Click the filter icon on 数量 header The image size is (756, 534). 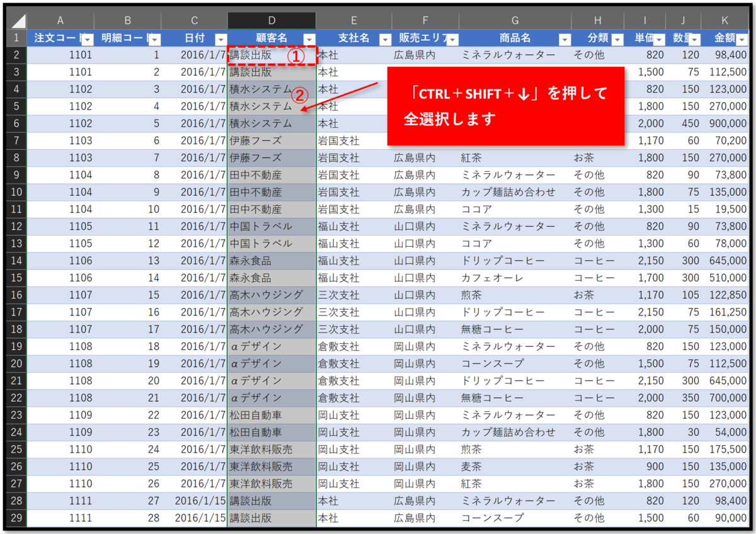(694, 38)
